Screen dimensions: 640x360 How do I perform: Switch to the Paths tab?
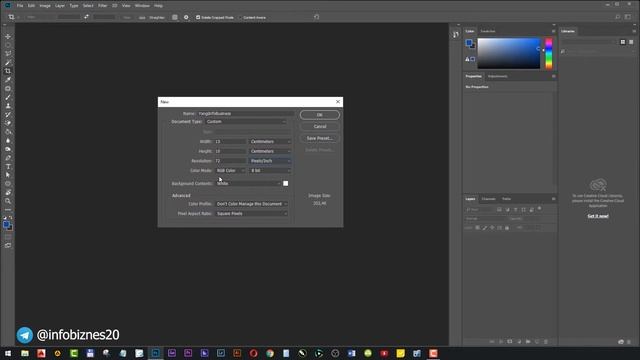507,199
